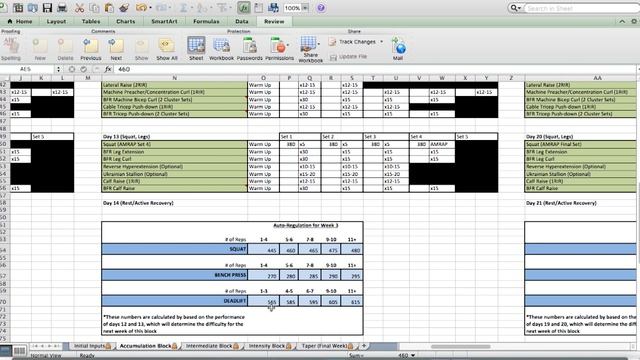Open the Taper (Final Week) sheet tab

click(327, 346)
